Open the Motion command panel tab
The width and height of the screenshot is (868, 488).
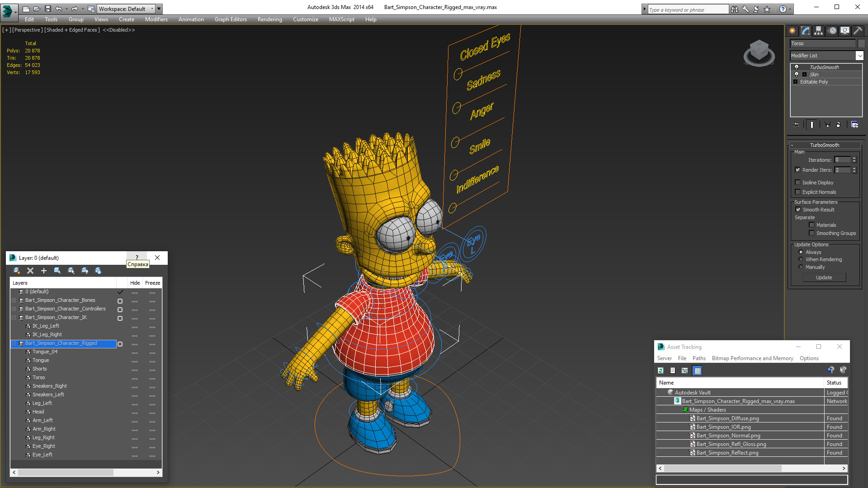click(x=832, y=31)
